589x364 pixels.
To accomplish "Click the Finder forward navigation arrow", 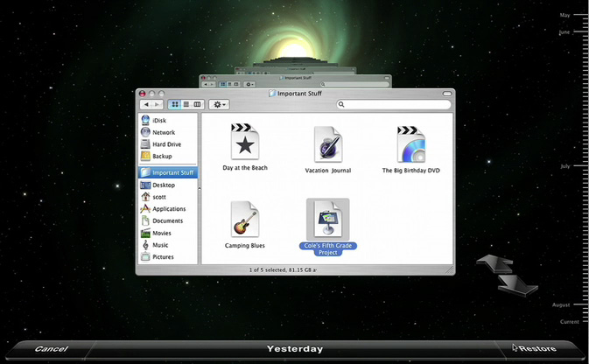I will point(157,104).
